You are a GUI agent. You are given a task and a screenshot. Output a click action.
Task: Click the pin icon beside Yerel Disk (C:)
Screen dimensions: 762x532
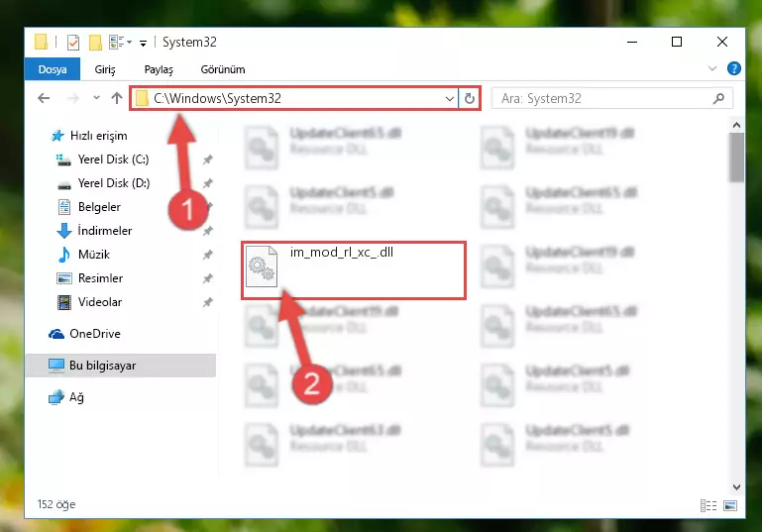coord(207,160)
